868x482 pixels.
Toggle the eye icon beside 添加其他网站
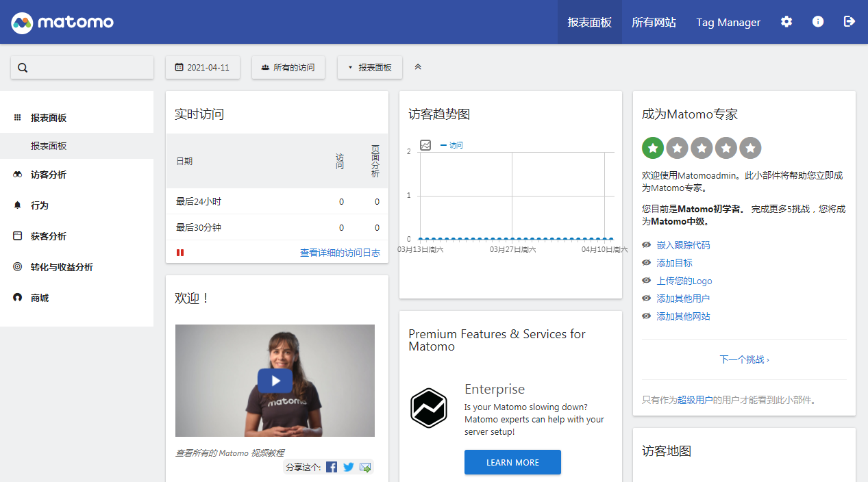(647, 316)
